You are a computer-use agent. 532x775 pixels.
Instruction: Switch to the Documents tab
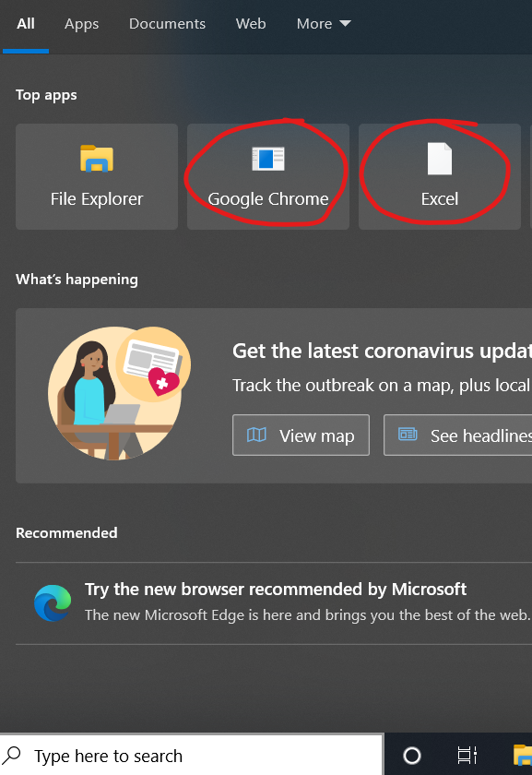(167, 24)
